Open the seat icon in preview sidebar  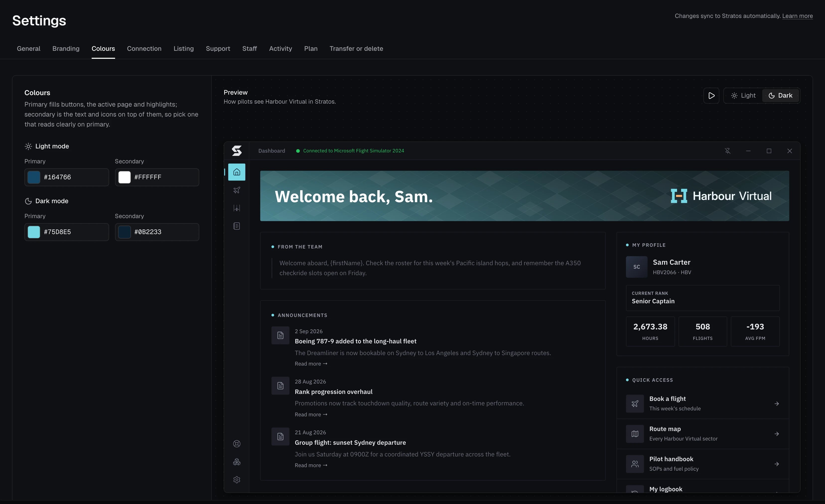[x=237, y=208]
